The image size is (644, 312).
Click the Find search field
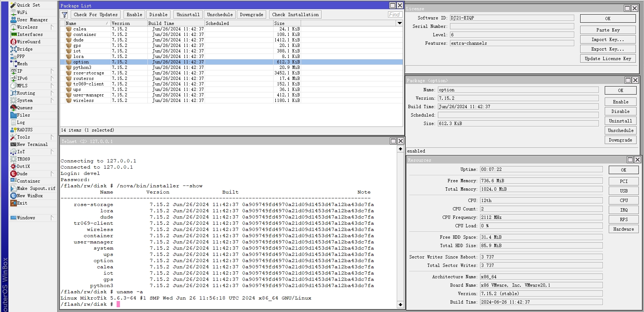pos(395,15)
